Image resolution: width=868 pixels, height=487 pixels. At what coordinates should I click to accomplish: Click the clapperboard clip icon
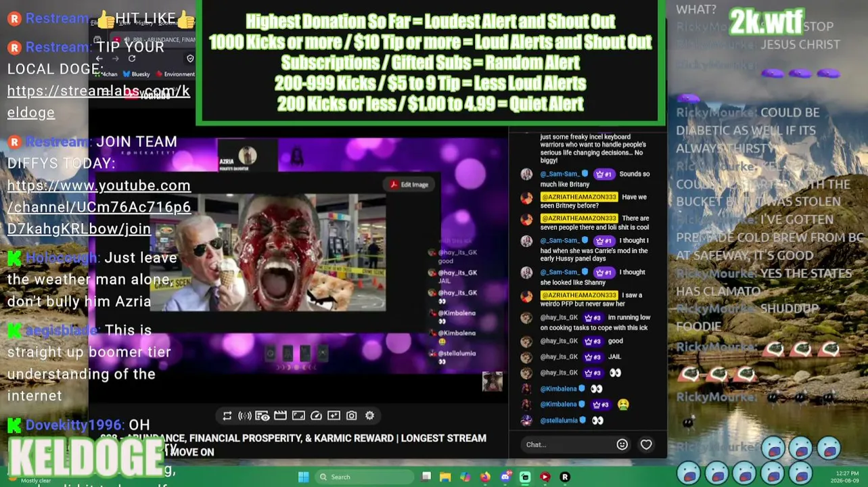click(x=280, y=416)
